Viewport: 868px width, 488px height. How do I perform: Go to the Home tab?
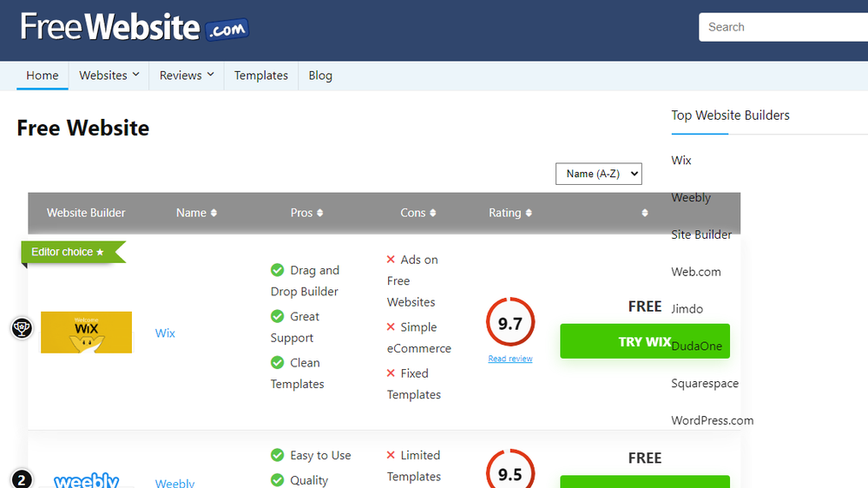(42, 76)
